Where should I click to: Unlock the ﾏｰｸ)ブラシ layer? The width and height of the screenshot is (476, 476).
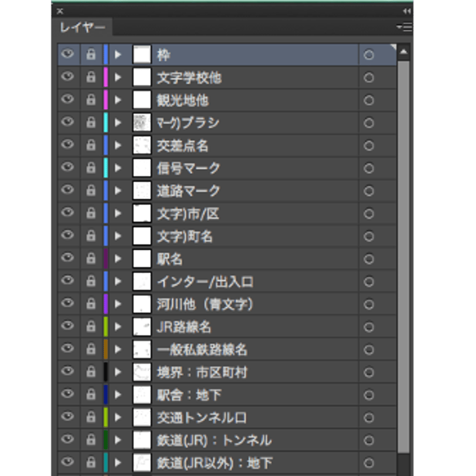(x=91, y=122)
